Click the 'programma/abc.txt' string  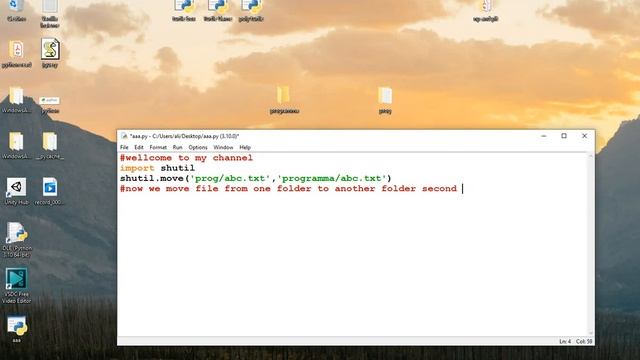332,178
